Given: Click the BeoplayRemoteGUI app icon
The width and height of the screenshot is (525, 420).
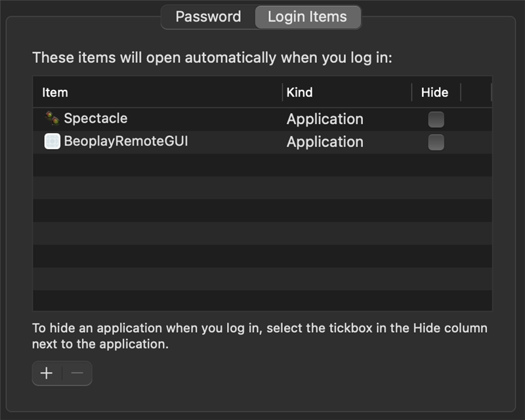Looking at the screenshot, I should tap(52, 141).
